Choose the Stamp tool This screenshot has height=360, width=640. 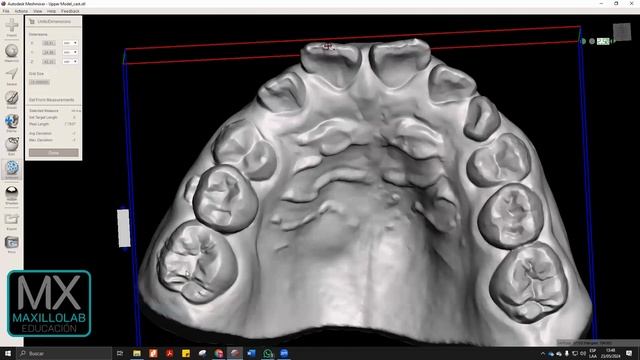click(x=11, y=123)
